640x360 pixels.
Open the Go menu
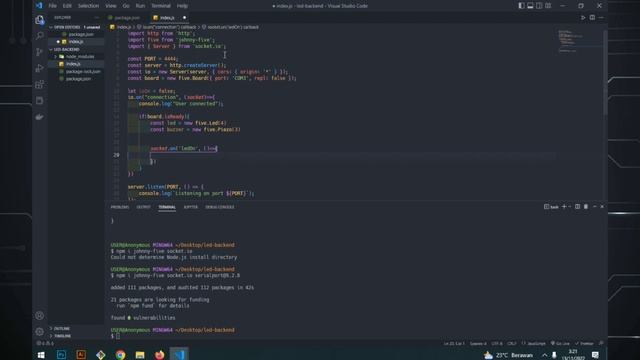(x=126, y=6)
